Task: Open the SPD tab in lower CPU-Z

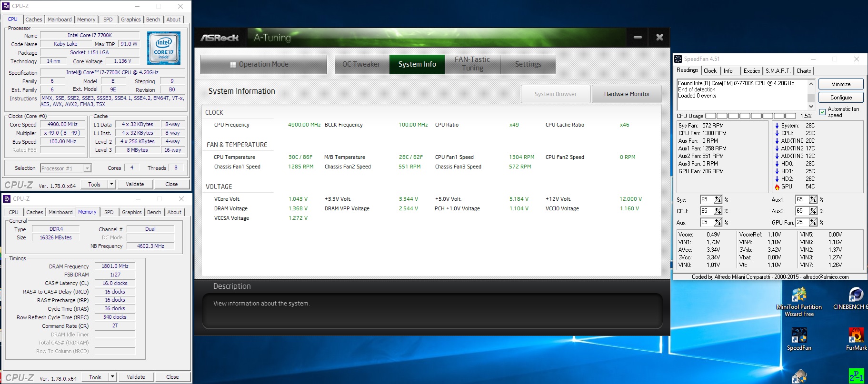Action: 109,212
